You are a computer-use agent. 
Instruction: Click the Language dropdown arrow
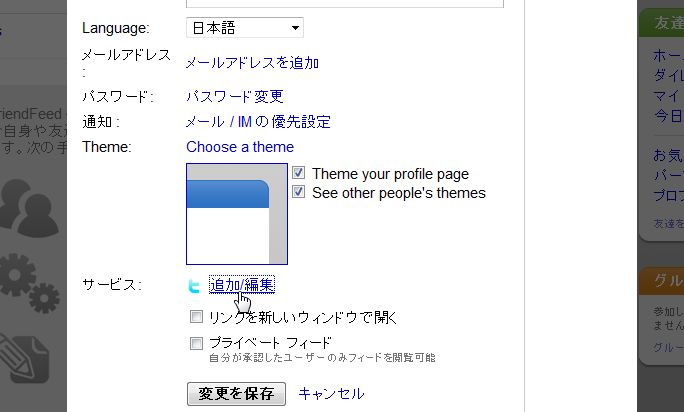pyautogui.click(x=295, y=28)
